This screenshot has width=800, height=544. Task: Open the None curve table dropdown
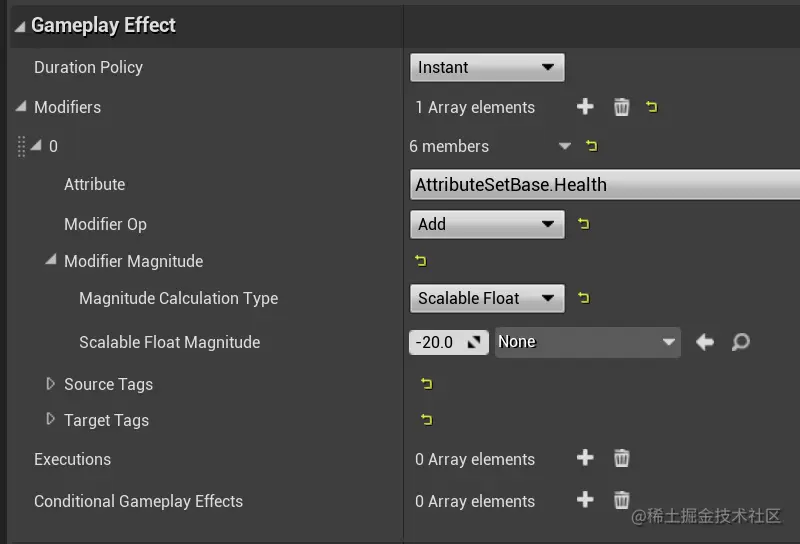(587, 342)
